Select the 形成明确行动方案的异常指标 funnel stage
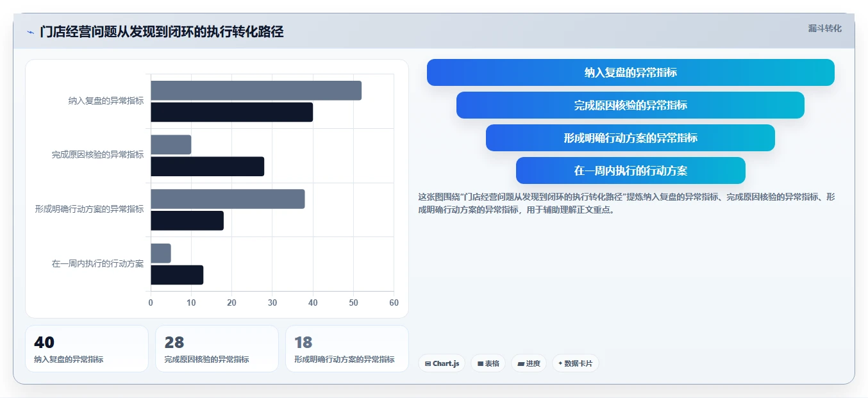This screenshot has height=398, width=868. [631, 138]
